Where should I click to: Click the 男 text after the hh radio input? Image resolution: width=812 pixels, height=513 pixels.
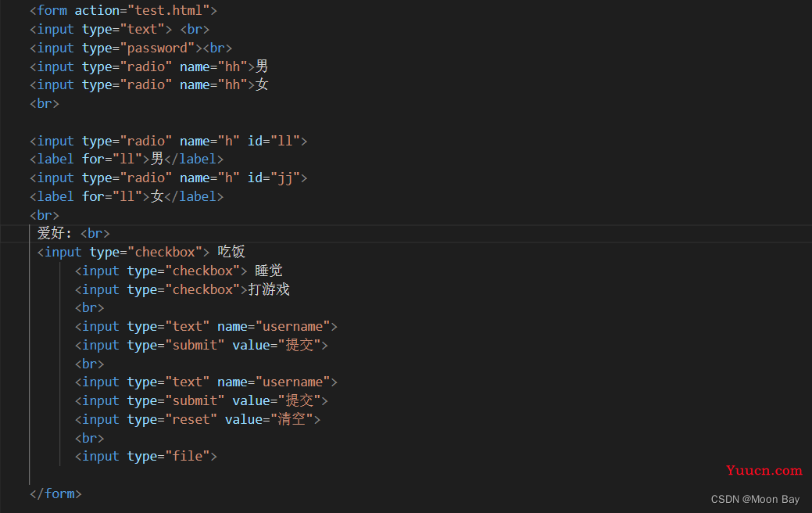point(262,66)
